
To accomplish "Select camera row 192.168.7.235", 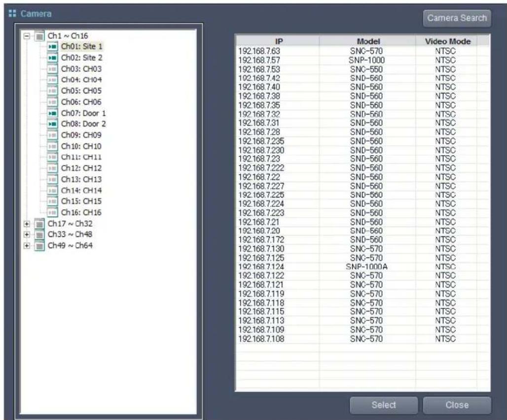I will click(363, 141).
